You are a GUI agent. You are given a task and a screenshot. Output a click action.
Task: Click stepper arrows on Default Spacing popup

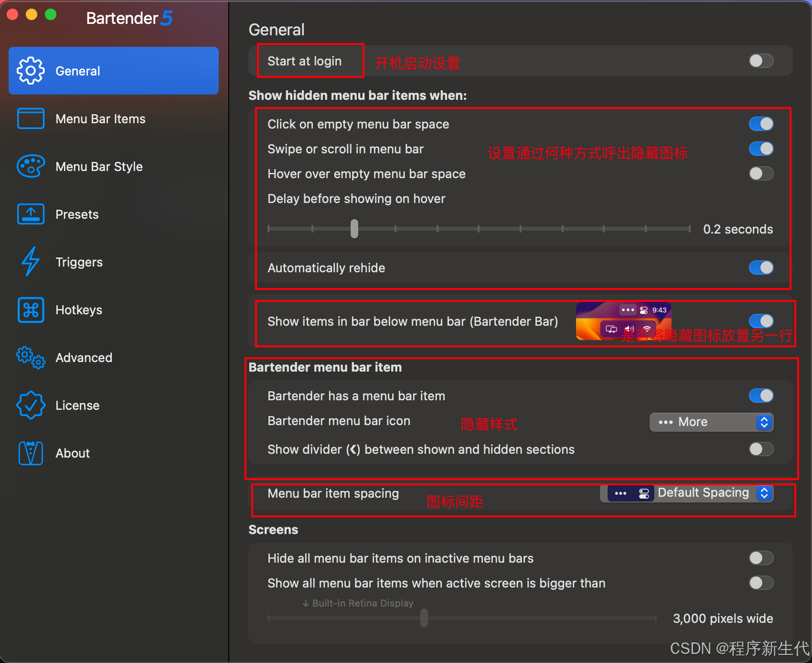764,493
